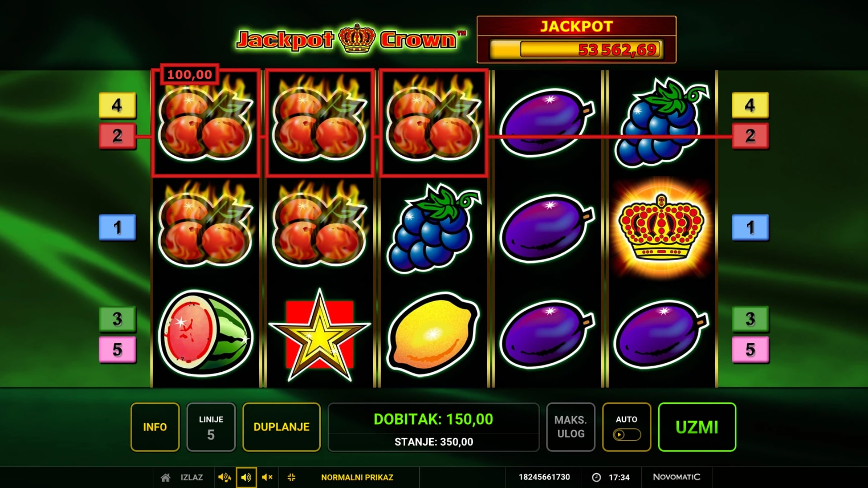Mute sound with the crossed speaker icon

267,478
